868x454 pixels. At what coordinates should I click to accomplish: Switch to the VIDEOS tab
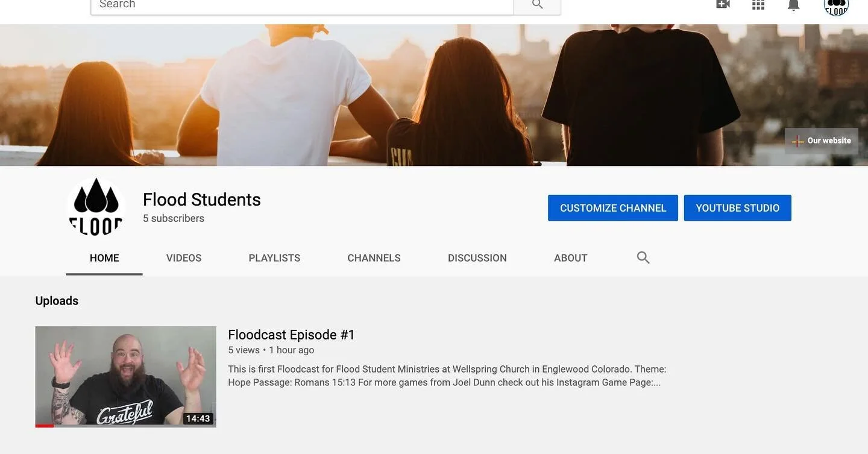184,258
